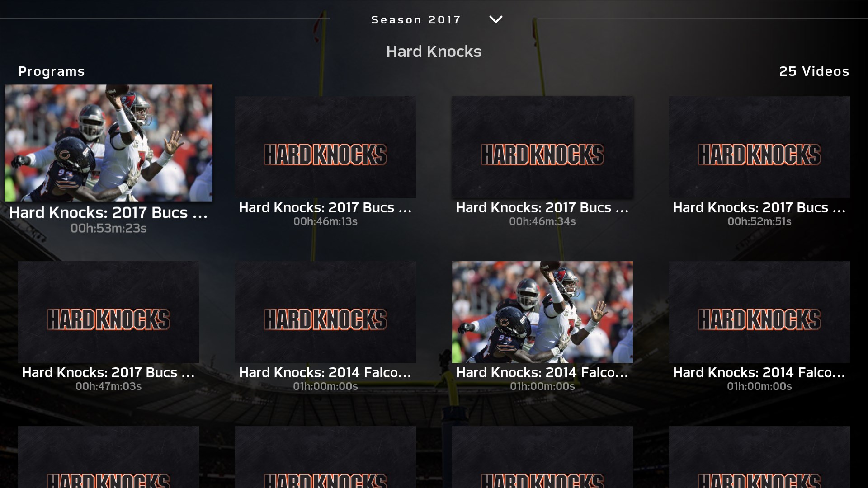Open the first 2014 Falcons episode thumbnail

coord(325,312)
